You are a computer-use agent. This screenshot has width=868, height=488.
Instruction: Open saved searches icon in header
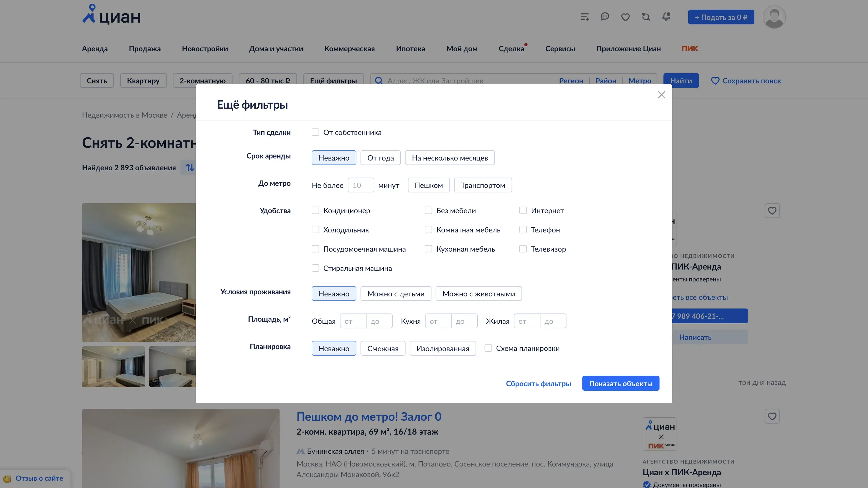tap(646, 16)
